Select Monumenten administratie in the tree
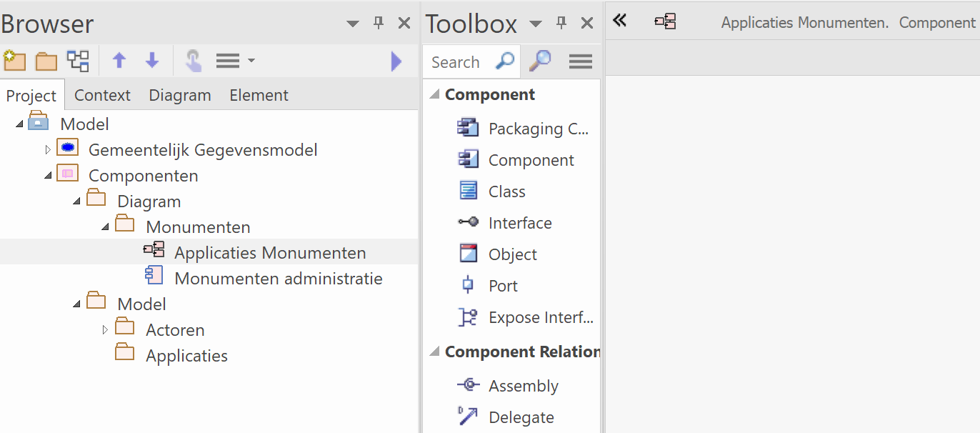The height and width of the screenshot is (433, 980). pos(278,279)
